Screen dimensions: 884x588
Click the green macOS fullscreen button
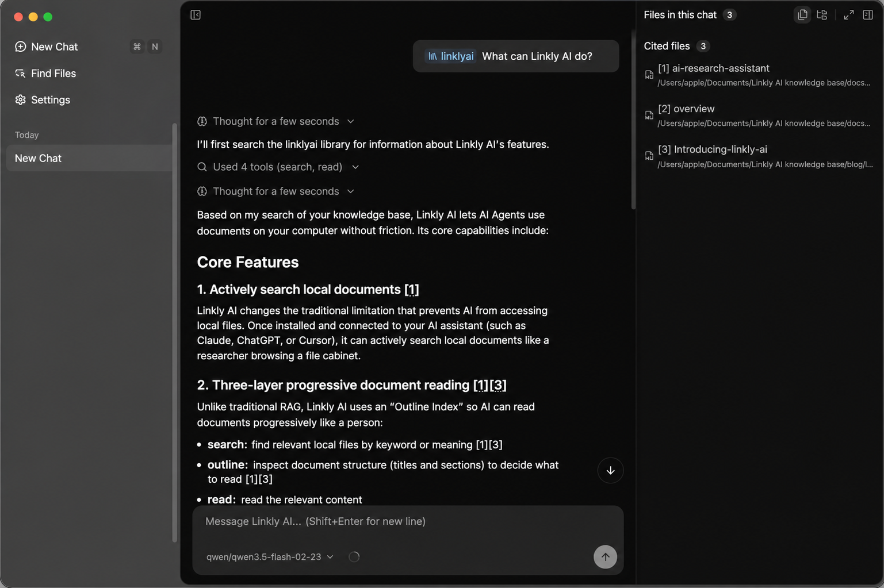tap(48, 17)
